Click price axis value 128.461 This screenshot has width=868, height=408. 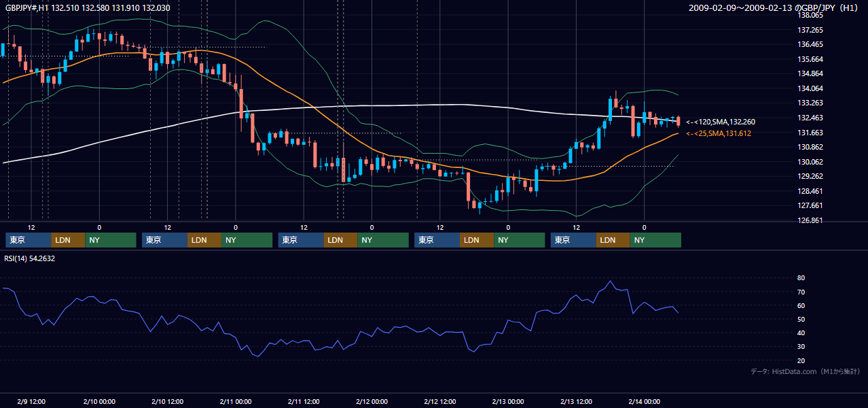811,191
